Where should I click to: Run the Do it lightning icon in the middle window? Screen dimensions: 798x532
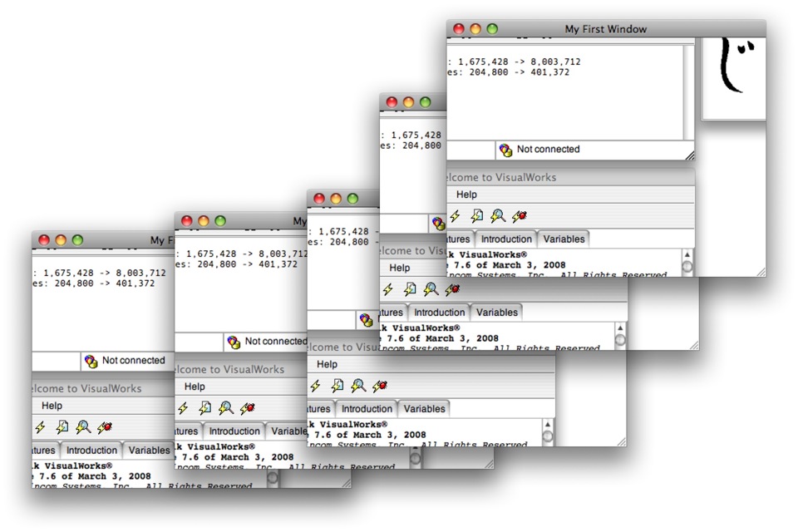click(316, 386)
